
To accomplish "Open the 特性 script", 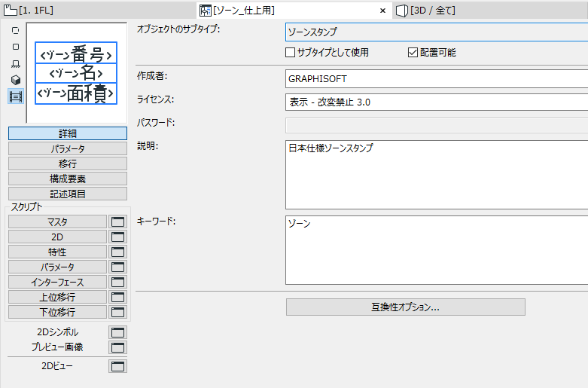I will pyautogui.click(x=57, y=252).
